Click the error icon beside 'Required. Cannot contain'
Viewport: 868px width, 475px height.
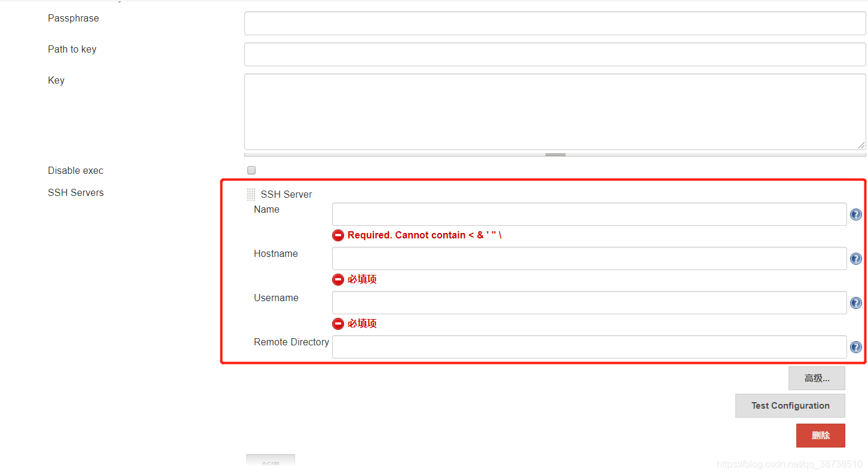338,235
